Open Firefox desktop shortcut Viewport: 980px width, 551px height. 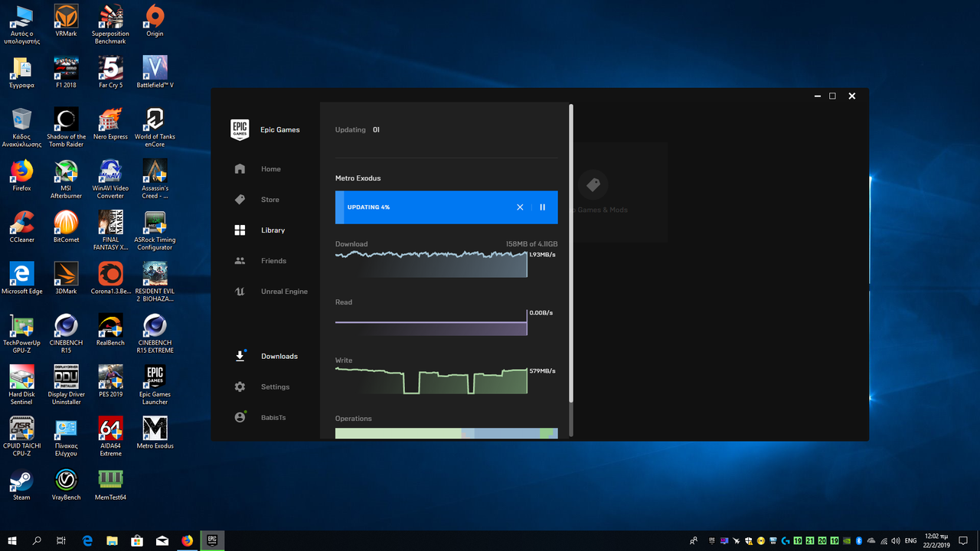coord(21,175)
